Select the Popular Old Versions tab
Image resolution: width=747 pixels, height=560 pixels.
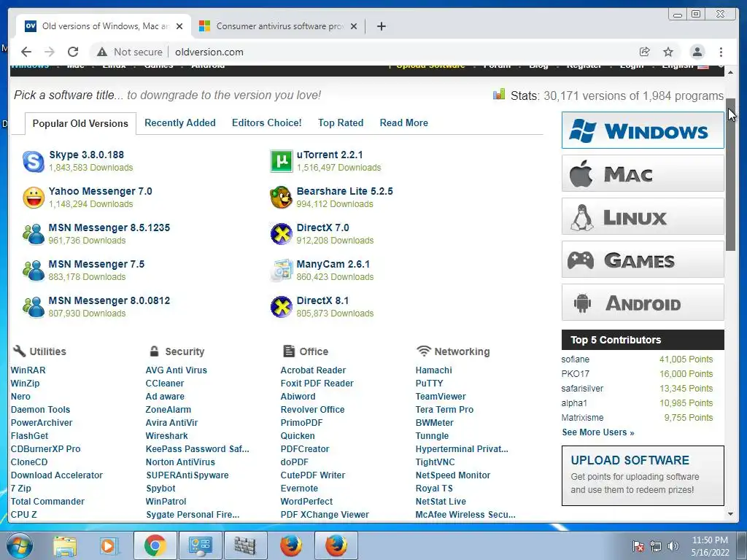(80, 123)
